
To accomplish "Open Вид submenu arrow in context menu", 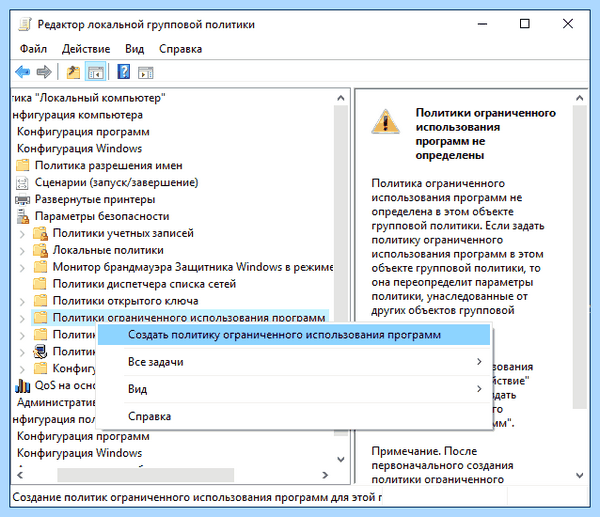I will point(479,389).
